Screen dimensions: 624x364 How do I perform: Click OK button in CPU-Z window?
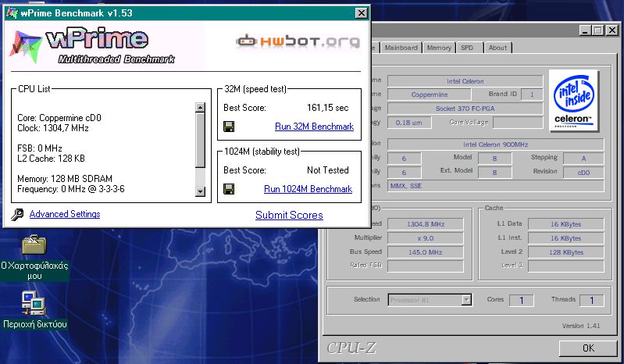click(x=588, y=348)
